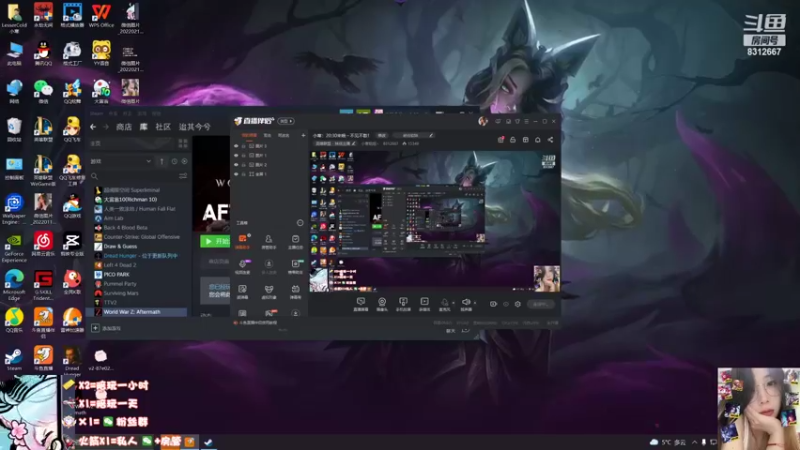Show hidden system tray icons chevron

pos(695,442)
